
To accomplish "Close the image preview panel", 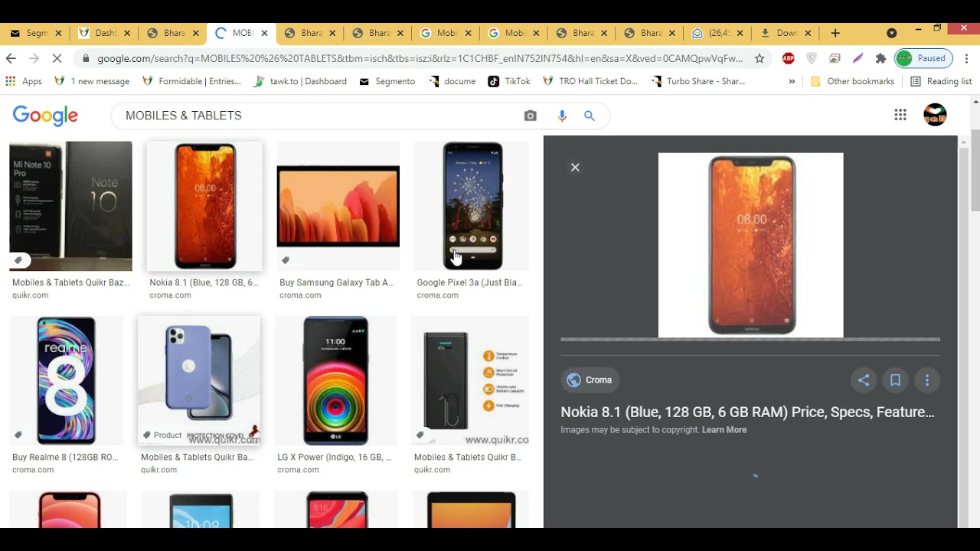I will point(575,168).
